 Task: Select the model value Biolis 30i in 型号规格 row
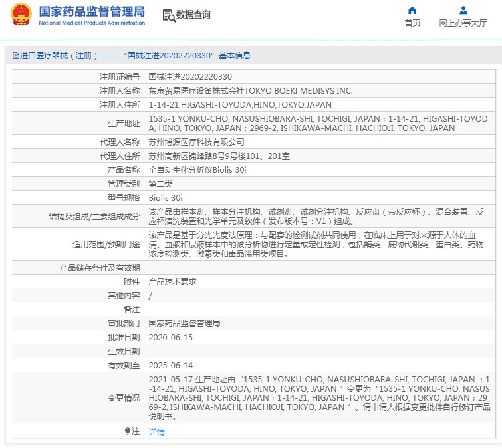(166, 198)
